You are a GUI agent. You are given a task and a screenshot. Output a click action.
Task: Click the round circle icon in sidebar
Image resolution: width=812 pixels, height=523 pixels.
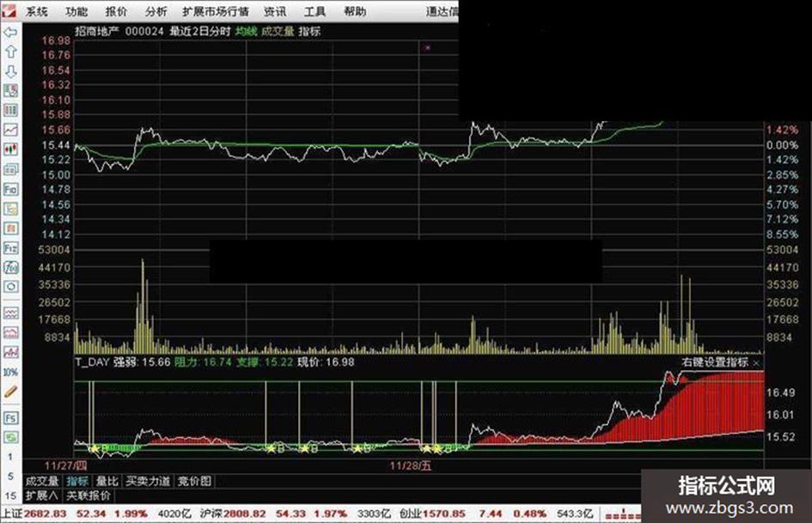click(x=10, y=286)
